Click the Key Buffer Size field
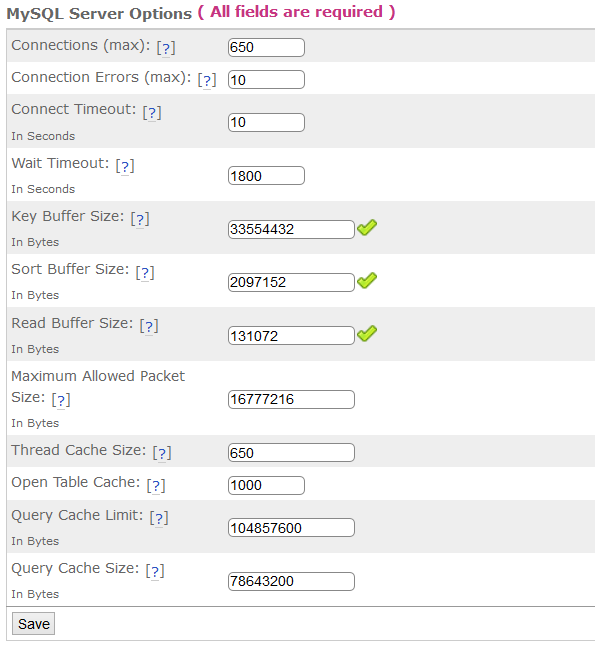The width and height of the screenshot is (595, 672). coord(291,229)
